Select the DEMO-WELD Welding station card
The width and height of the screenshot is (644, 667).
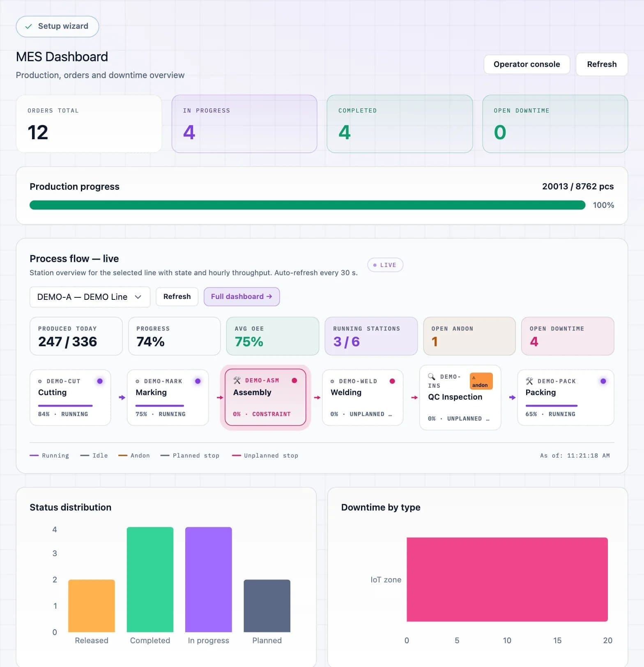pos(363,398)
